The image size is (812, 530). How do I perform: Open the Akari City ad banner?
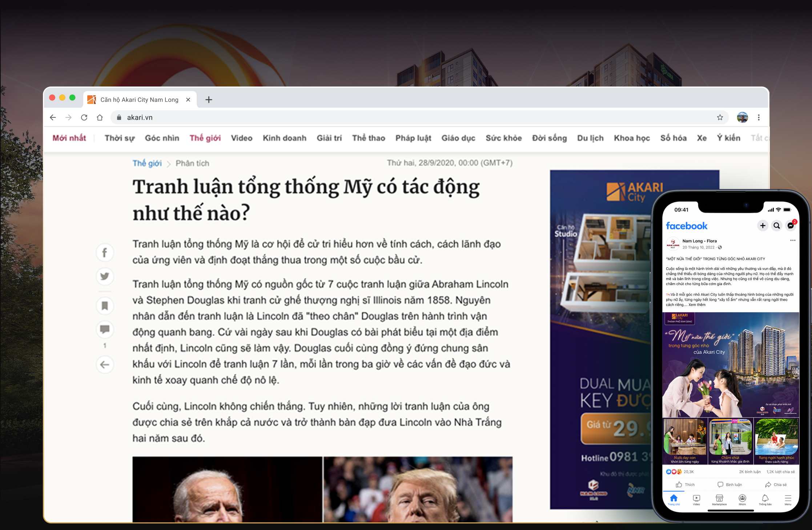pos(601,340)
